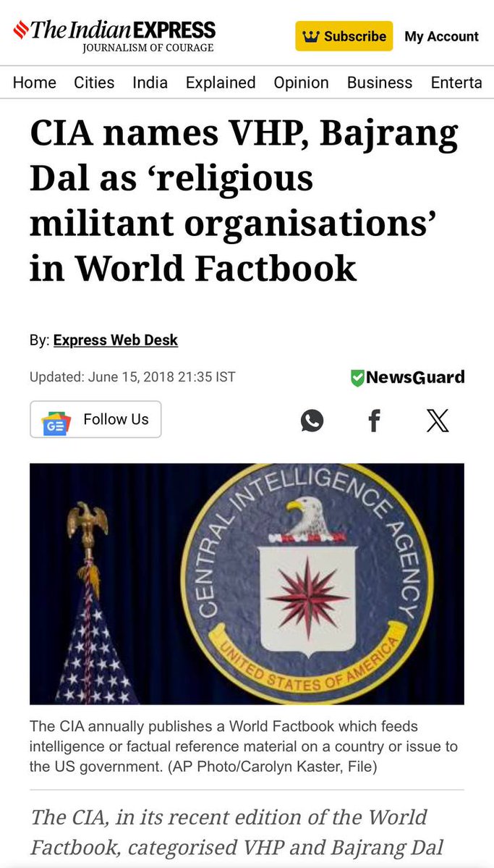Screen dimensions: 494x868
Task: Open the Business section
Action: 380,83
